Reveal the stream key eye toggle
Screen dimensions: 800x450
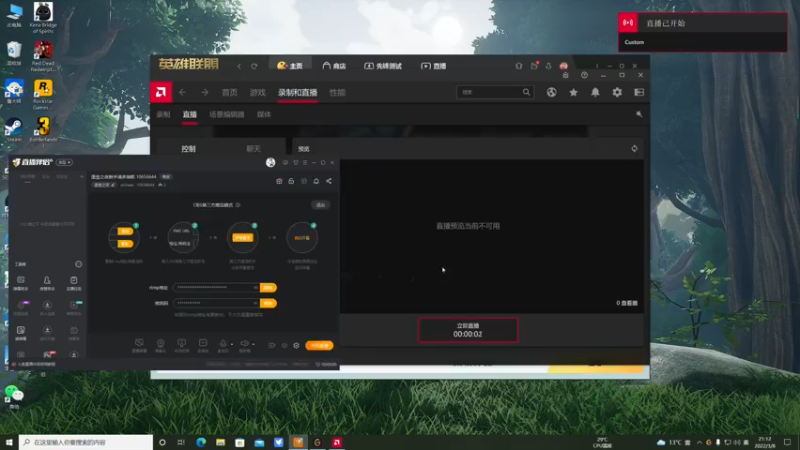pos(256,303)
